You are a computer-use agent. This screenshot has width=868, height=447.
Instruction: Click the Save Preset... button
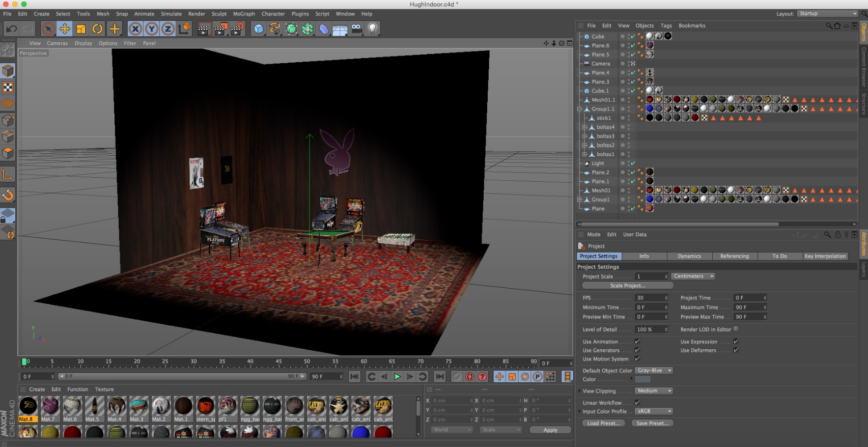(x=653, y=423)
